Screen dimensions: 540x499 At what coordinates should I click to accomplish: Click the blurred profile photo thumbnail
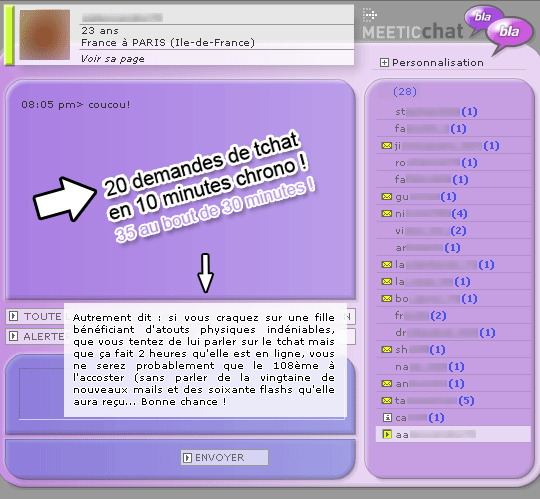pos(45,35)
